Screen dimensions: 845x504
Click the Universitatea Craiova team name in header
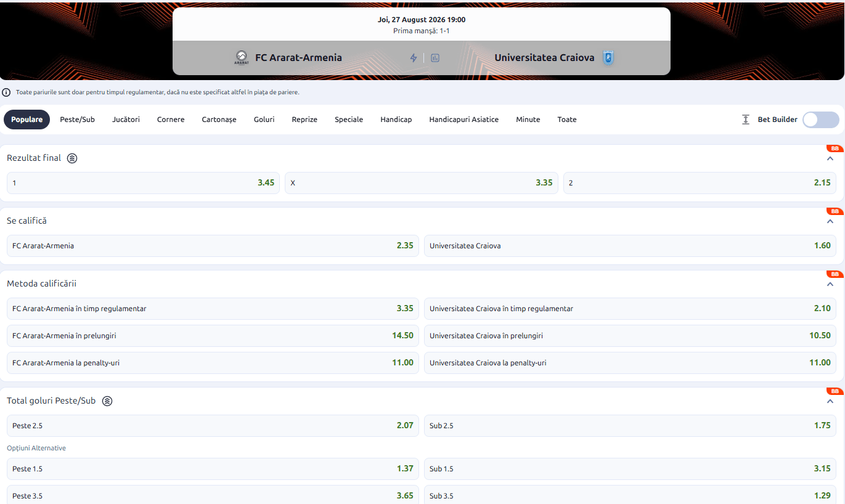click(544, 58)
